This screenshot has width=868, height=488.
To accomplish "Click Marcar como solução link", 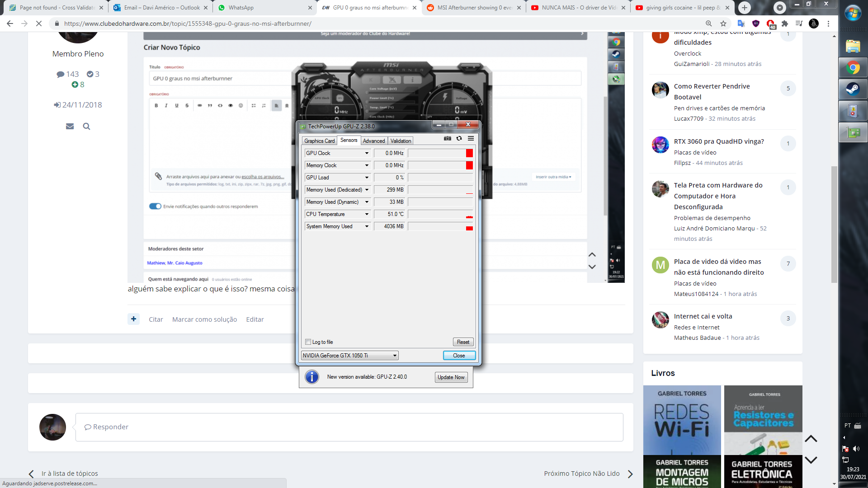I will 204,319.
